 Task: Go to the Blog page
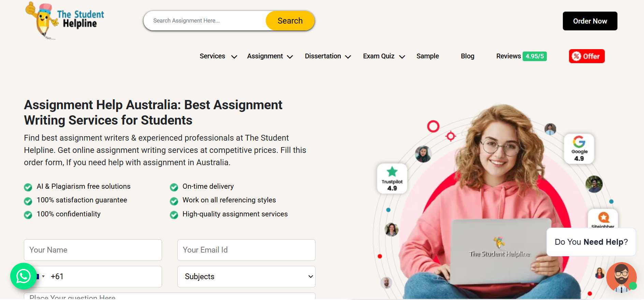click(x=467, y=56)
